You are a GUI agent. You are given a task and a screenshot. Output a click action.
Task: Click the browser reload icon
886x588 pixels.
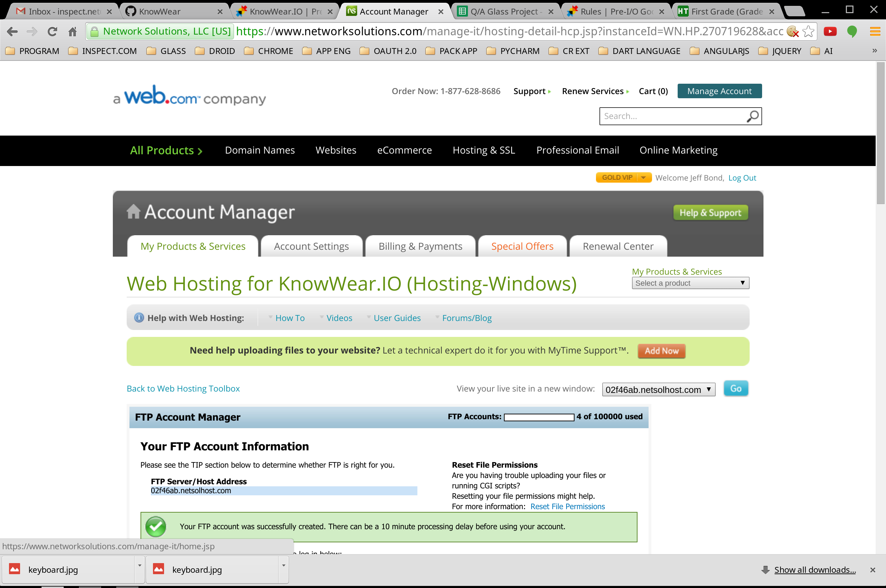point(52,31)
